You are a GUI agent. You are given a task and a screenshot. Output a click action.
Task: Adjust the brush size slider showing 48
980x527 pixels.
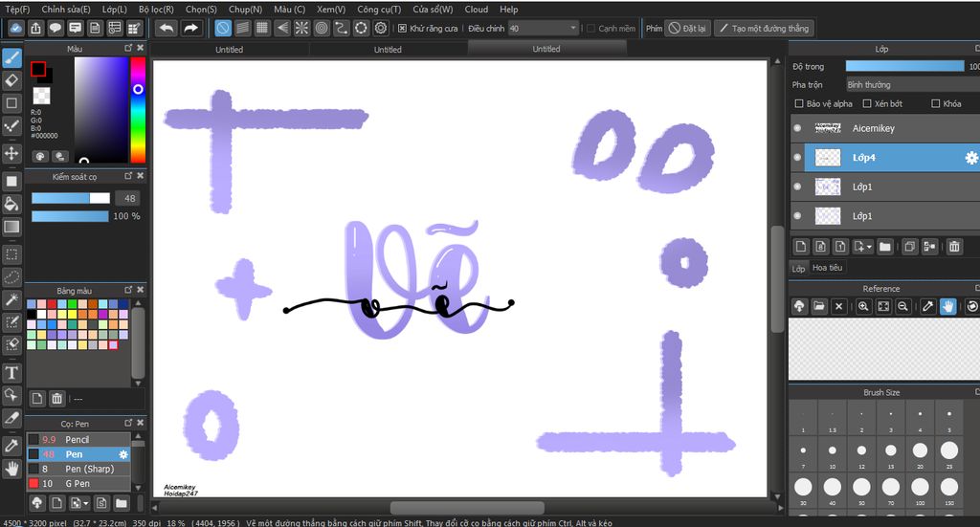[71, 198]
